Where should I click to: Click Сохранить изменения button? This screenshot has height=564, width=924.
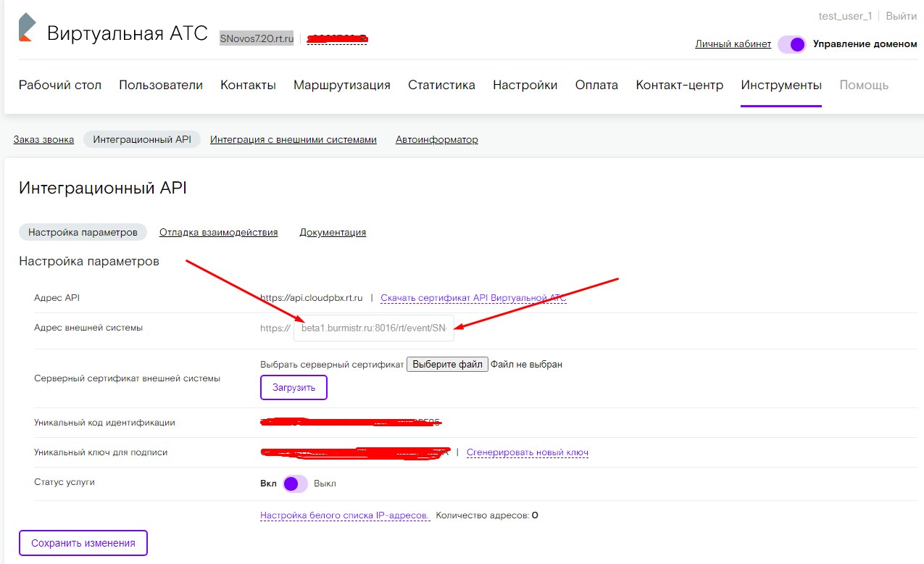coord(83,543)
